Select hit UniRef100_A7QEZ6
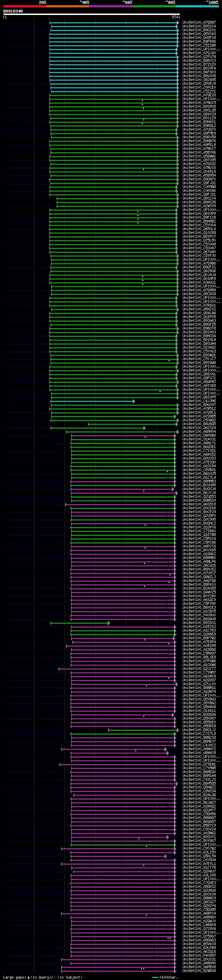This screenshot has height=980, width=222. 199,95
